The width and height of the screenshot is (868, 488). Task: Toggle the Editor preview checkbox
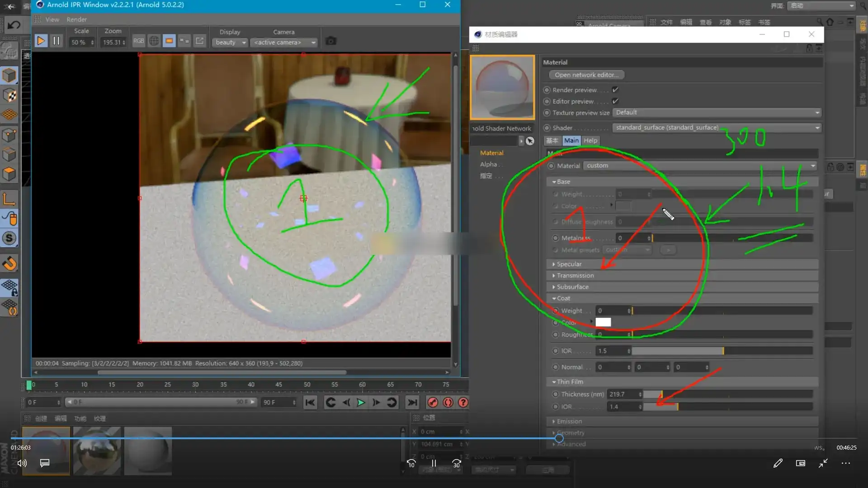(x=615, y=101)
